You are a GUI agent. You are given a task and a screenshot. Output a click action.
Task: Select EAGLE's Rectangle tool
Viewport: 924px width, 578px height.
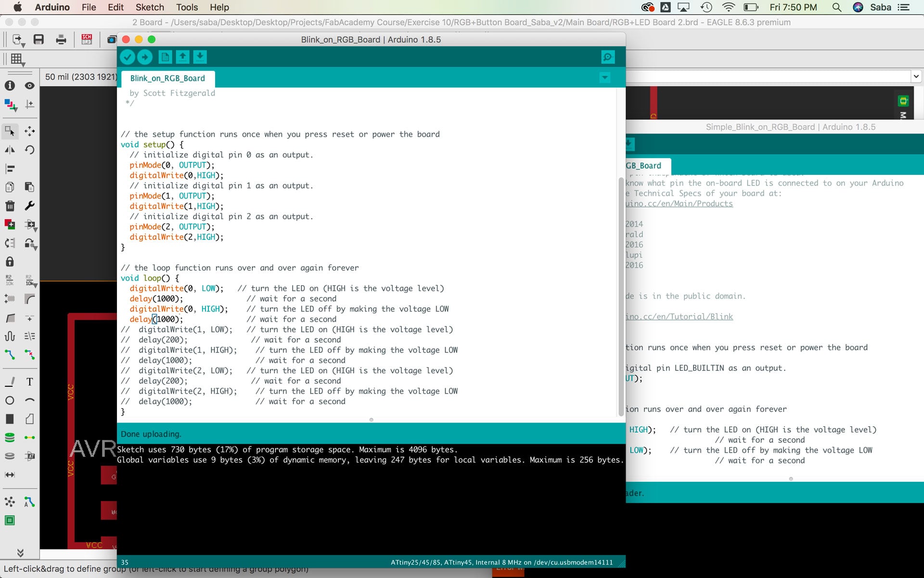click(10, 419)
